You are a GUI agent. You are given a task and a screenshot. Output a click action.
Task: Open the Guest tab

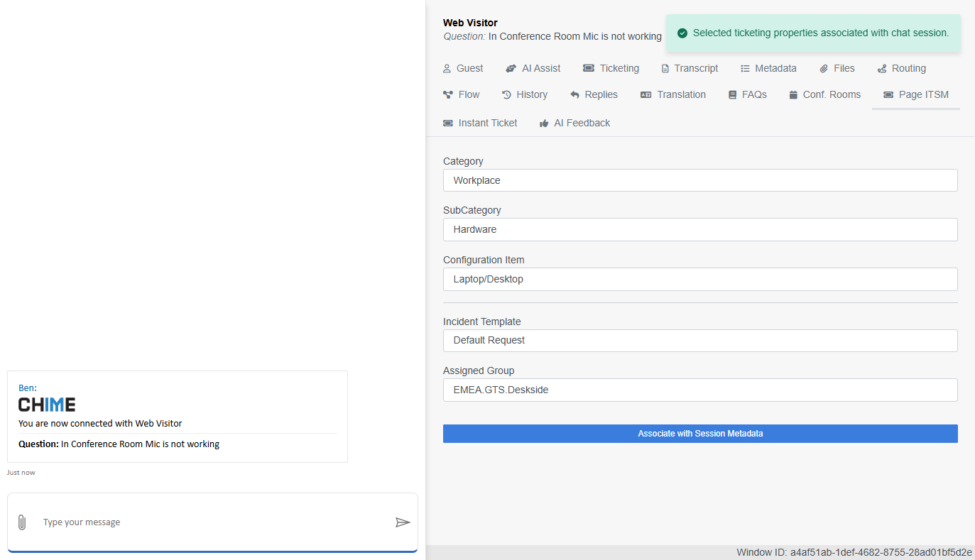coord(462,69)
